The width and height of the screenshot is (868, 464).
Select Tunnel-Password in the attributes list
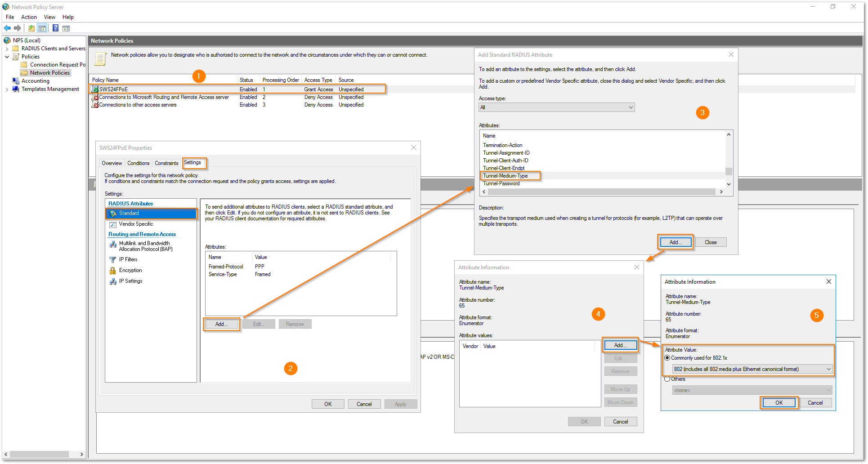click(501, 183)
